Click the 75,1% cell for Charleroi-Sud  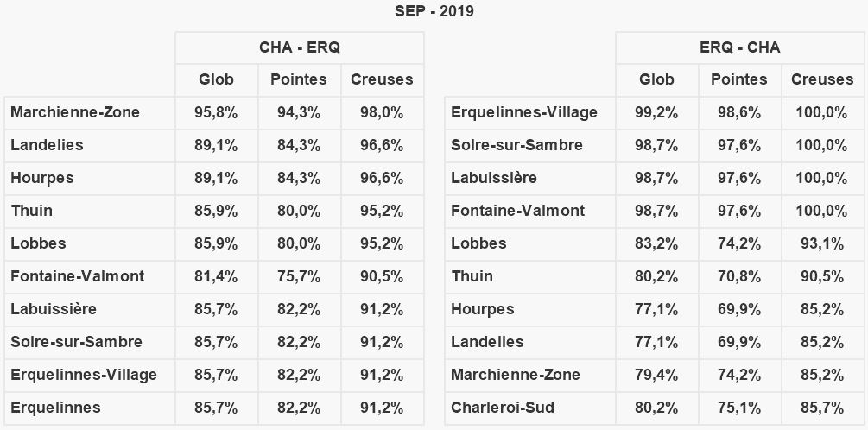tap(738, 408)
